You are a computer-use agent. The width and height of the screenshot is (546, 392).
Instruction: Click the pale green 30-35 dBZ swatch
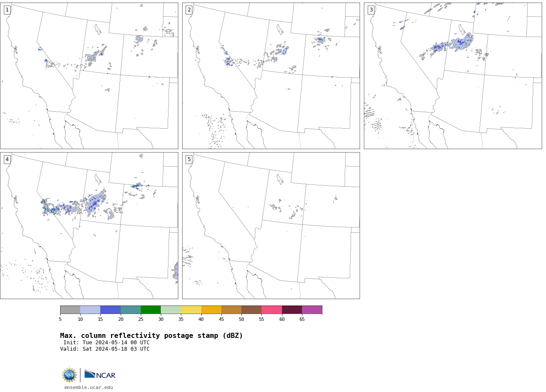click(171, 310)
